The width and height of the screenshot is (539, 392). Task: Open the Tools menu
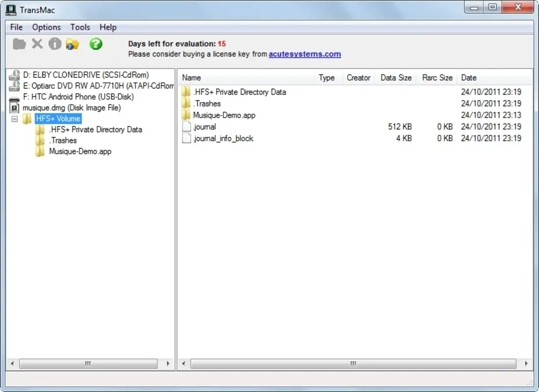pyautogui.click(x=79, y=27)
